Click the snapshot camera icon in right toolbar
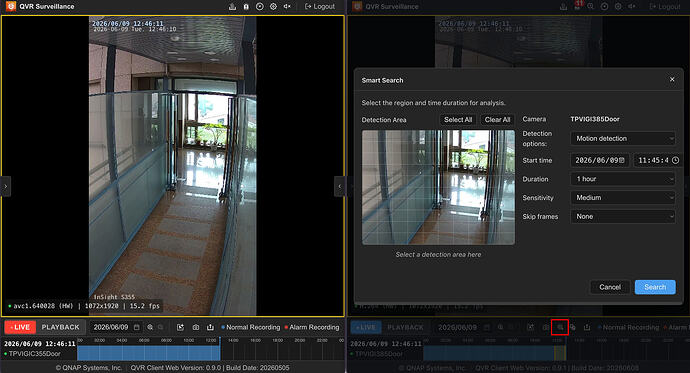Viewport: 690px width, 373px height. [546, 327]
